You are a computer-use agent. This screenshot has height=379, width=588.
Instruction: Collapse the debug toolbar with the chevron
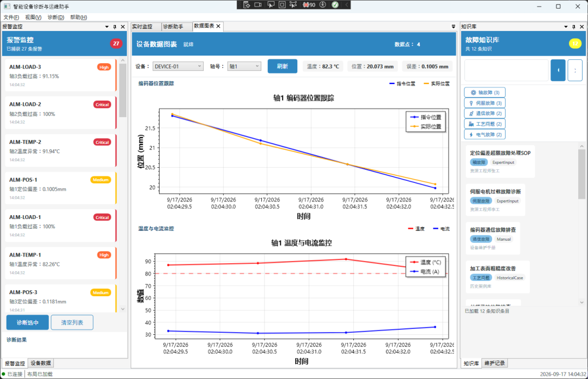pyautogui.click(x=346, y=5)
